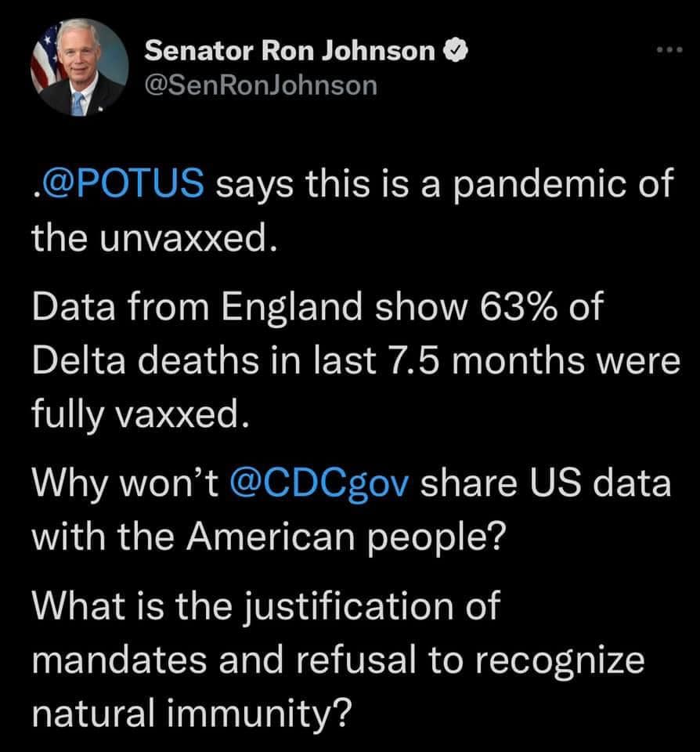Open Senator Ron Johnson's profile picture
This screenshot has height=752, width=700.
coord(78,67)
